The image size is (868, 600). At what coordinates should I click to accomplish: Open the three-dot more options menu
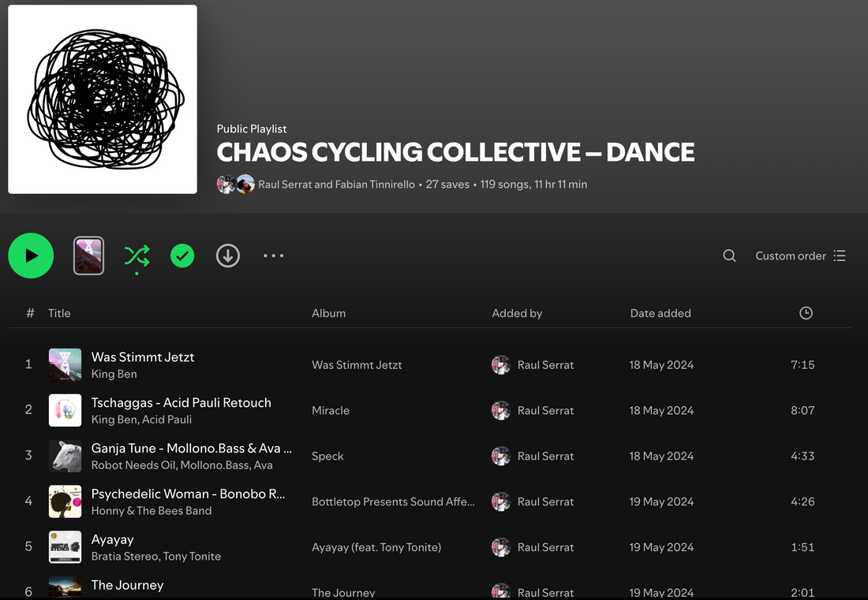[x=273, y=255]
